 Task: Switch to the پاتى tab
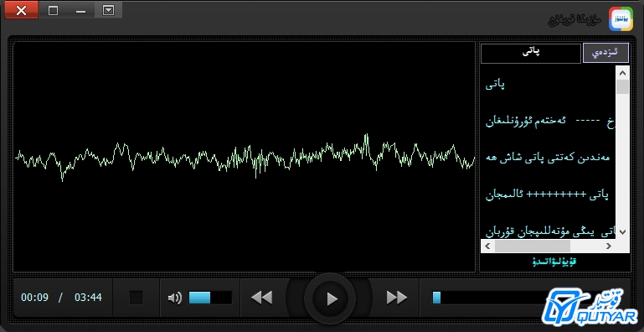(x=531, y=53)
